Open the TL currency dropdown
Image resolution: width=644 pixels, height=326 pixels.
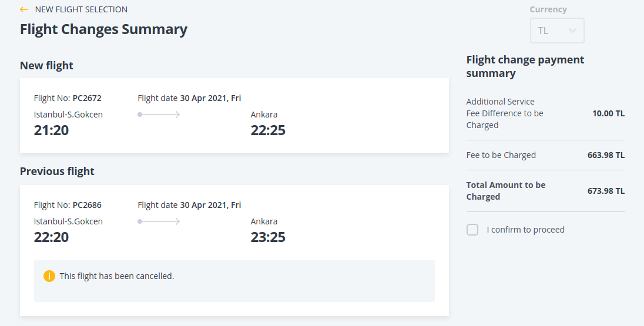(x=556, y=31)
